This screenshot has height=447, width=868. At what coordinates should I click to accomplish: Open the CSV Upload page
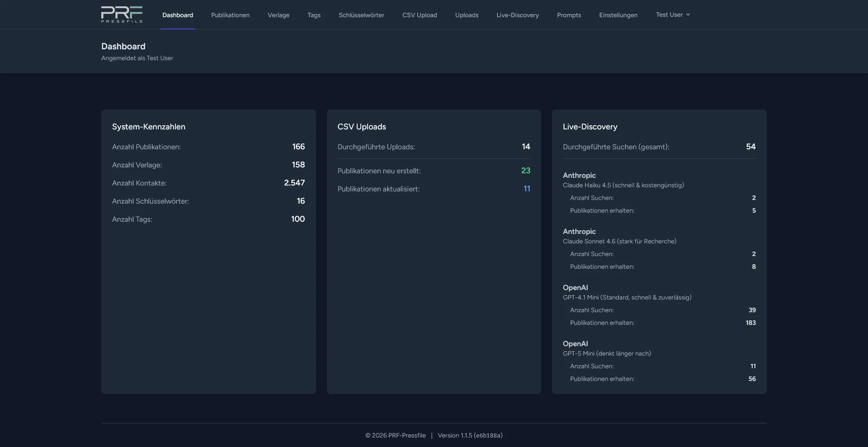(x=420, y=15)
